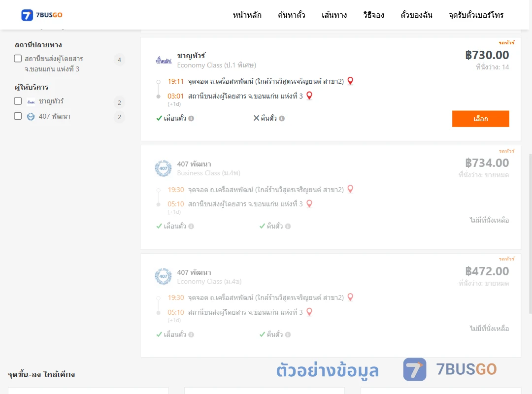Image resolution: width=532 pixels, height=394 pixels.
Task: Click the 03:01 arrival time
Action: click(175, 96)
